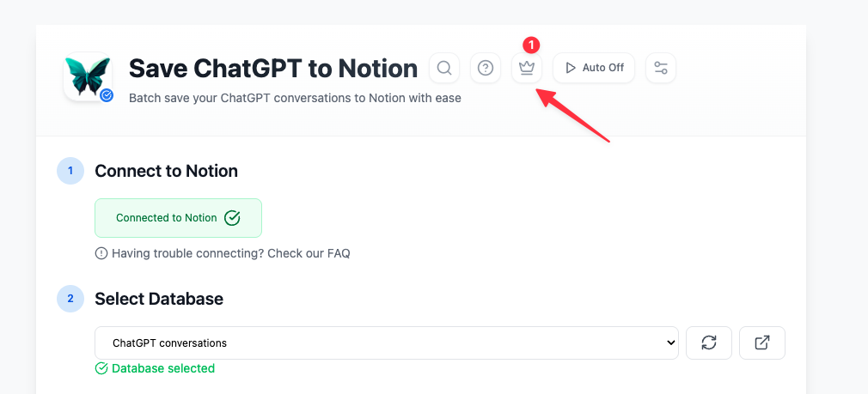Open the sliders settings icon

(x=661, y=68)
